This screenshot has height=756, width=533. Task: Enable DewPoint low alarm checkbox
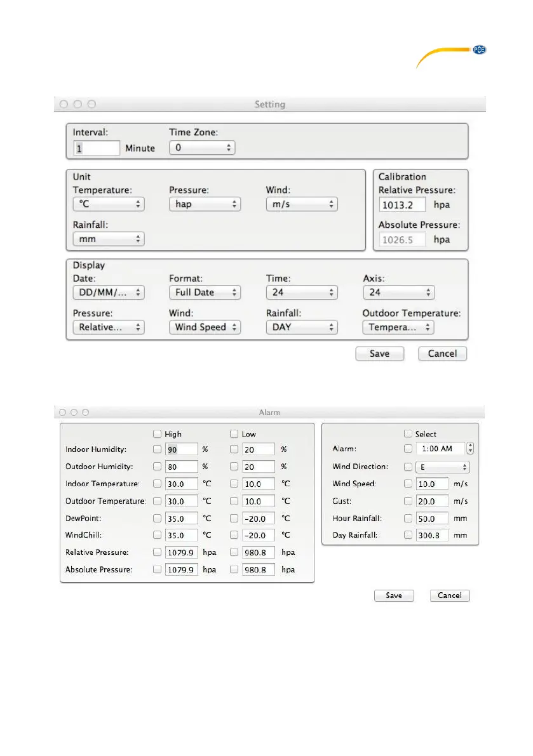234,519
